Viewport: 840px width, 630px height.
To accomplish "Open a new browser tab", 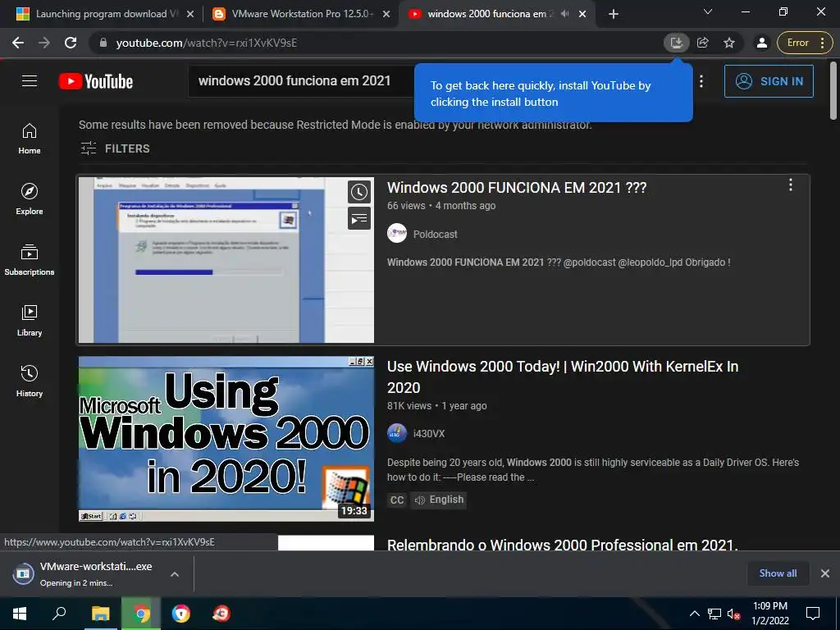I will pyautogui.click(x=614, y=14).
